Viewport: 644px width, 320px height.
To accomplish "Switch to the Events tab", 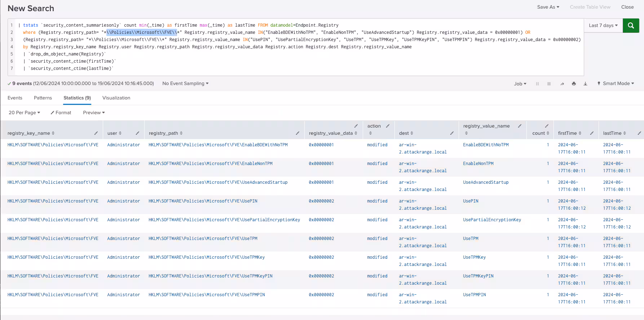I will (x=15, y=98).
